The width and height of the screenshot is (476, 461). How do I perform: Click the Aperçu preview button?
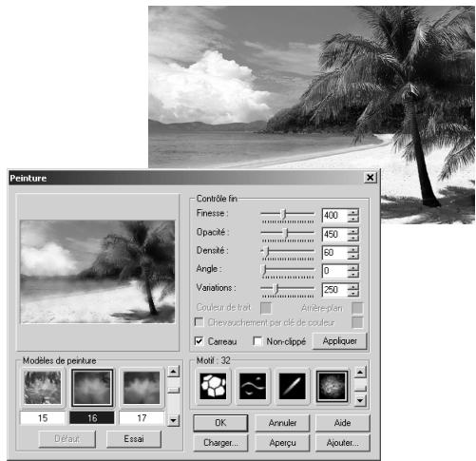282,442
